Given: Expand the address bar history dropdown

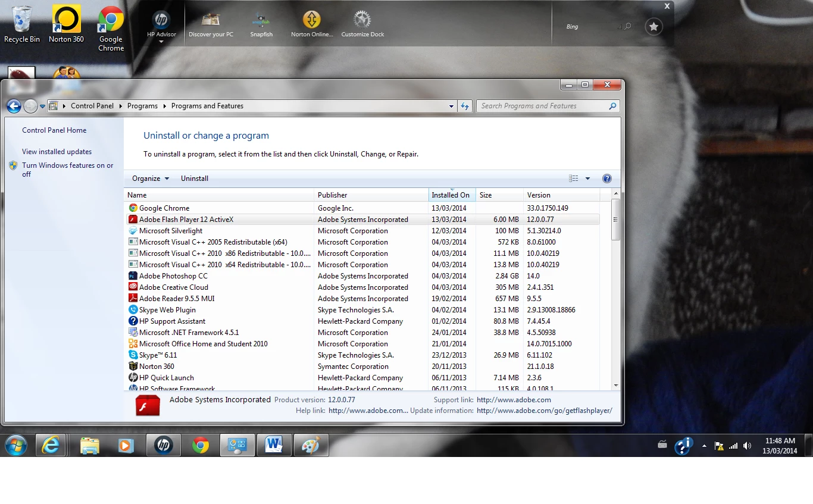Looking at the screenshot, I should [452, 106].
